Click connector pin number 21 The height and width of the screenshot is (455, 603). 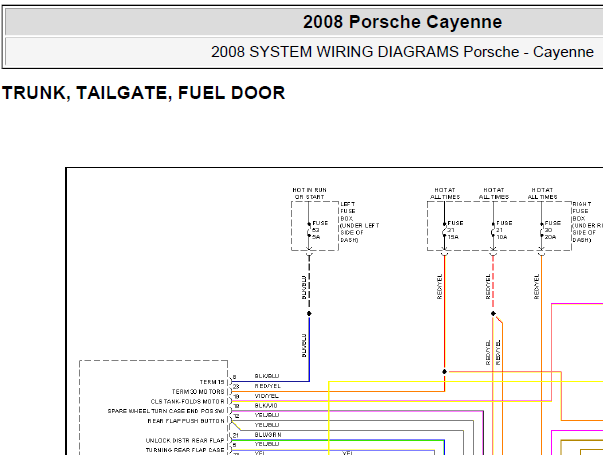[x=236, y=435]
